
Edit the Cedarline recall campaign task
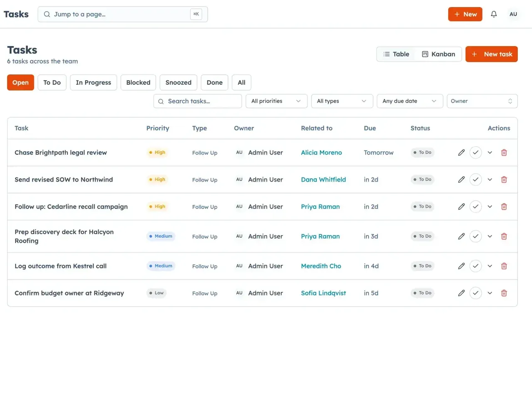461,207
